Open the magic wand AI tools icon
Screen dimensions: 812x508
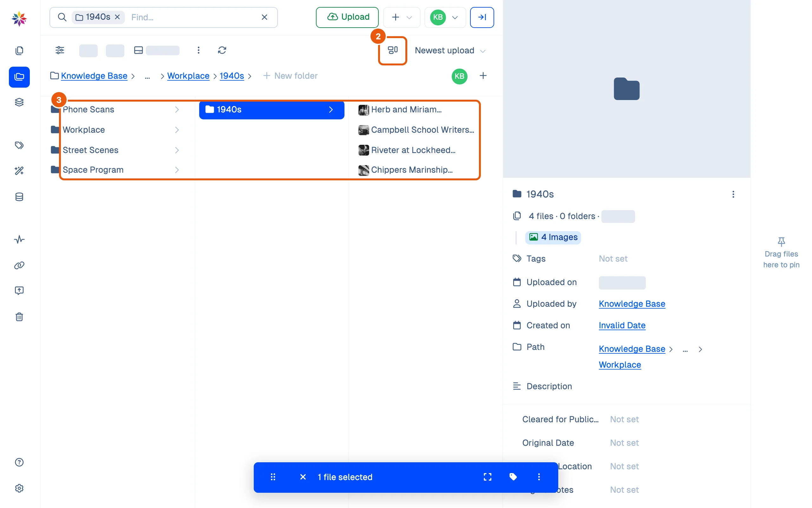[19, 171]
